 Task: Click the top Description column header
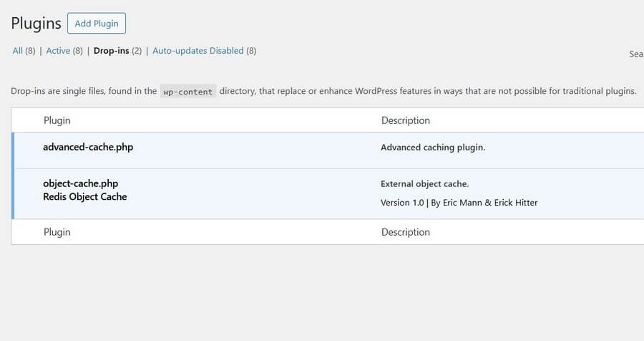point(406,120)
